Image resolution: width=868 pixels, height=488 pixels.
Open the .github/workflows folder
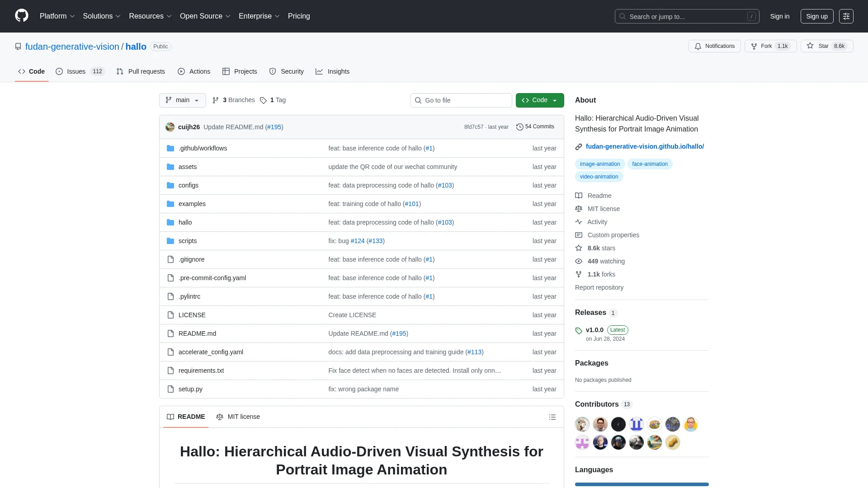203,148
